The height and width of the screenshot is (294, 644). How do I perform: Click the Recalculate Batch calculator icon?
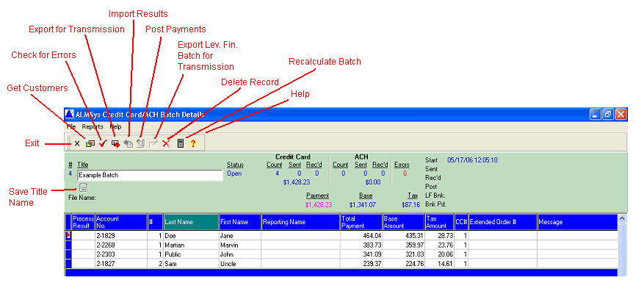pyautogui.click(x=180, y=143)
